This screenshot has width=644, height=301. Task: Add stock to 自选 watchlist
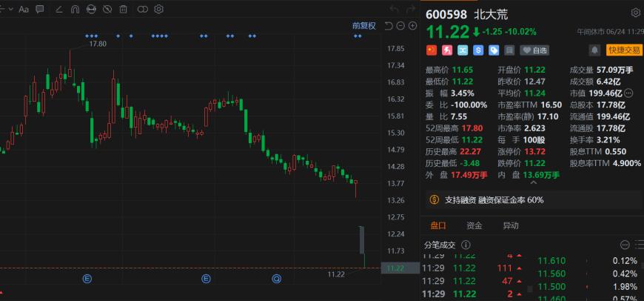(x=534, y=50)
